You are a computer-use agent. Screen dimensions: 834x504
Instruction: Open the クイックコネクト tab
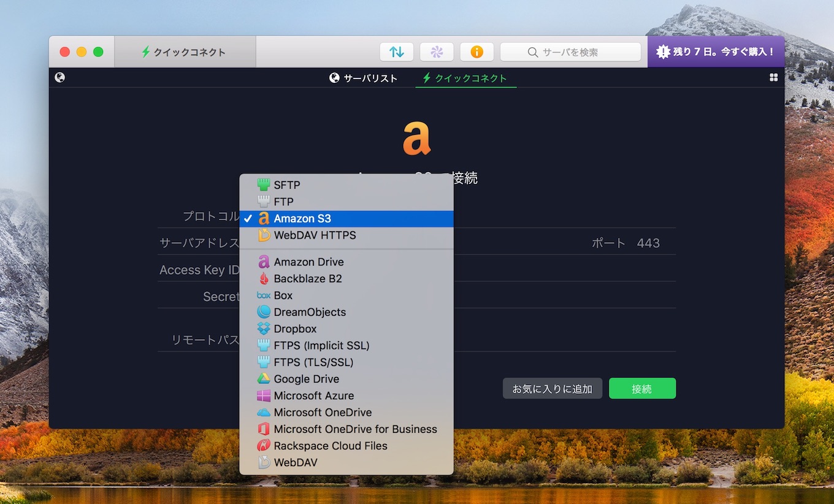coord(465,78)
